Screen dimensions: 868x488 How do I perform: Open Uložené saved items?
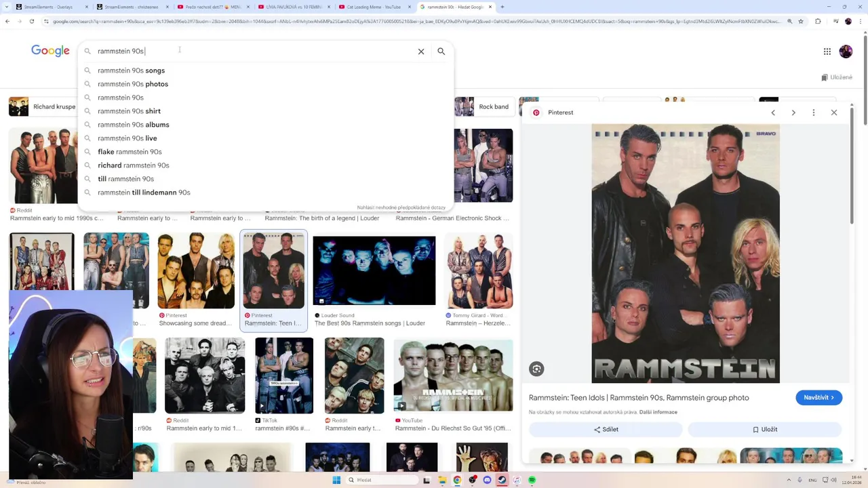[837, 77]
